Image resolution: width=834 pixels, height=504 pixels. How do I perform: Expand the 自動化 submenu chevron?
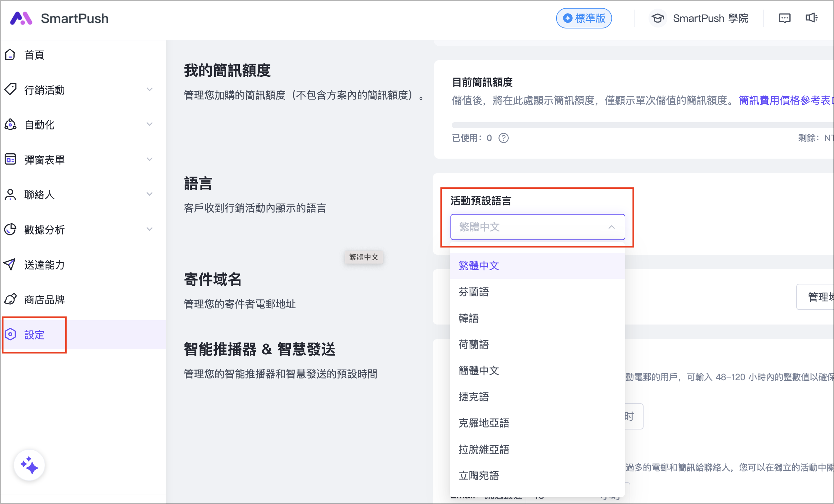149,124
